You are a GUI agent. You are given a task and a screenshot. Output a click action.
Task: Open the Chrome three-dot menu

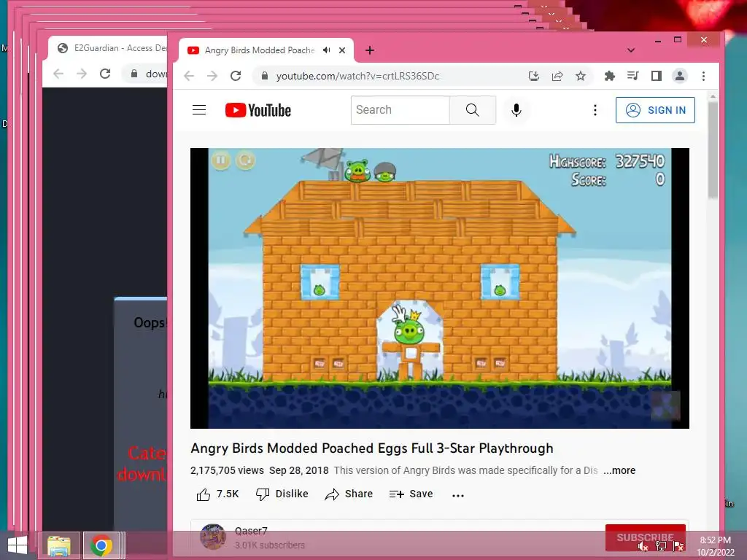point(703,76)
